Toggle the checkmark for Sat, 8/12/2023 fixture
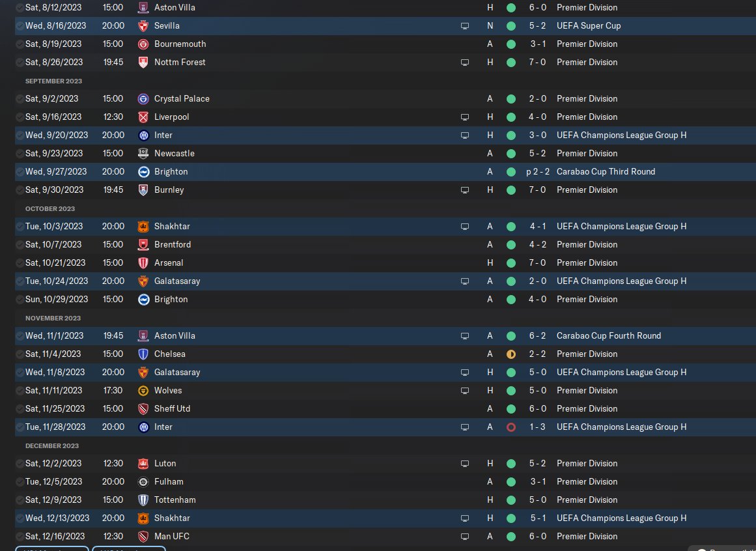The image size is (756, 551). (20, 8)
